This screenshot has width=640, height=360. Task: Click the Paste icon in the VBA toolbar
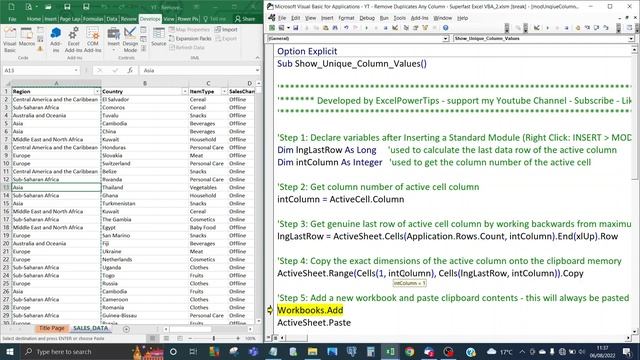[x=326, y=28]
